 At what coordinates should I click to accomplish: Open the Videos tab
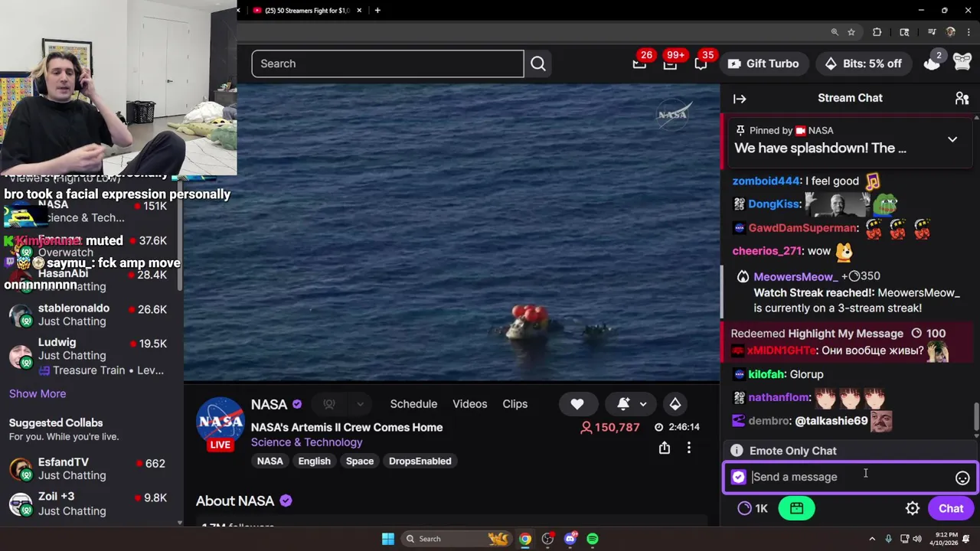pyautogui.click(x=469, y=404)
